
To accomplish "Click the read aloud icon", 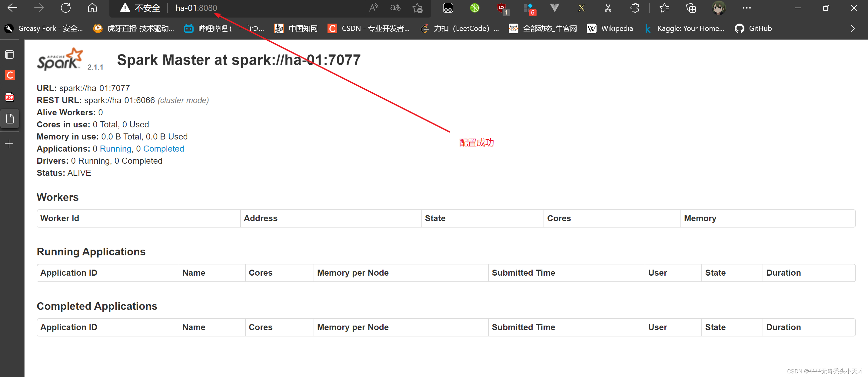I will click(x=373, y=8).
